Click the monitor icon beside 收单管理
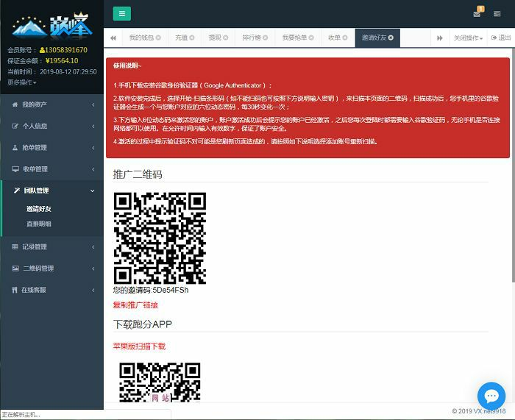 [x=15, y=169]
